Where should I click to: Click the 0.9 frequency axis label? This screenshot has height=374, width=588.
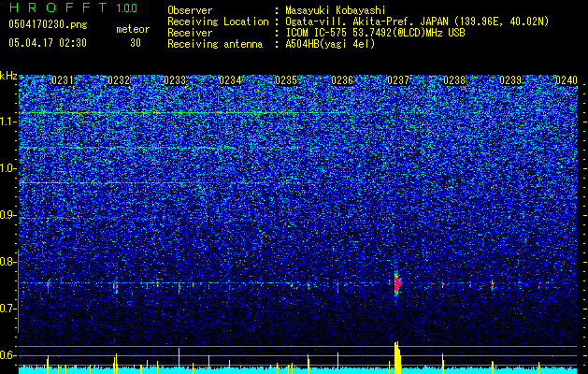coord(8,215)
